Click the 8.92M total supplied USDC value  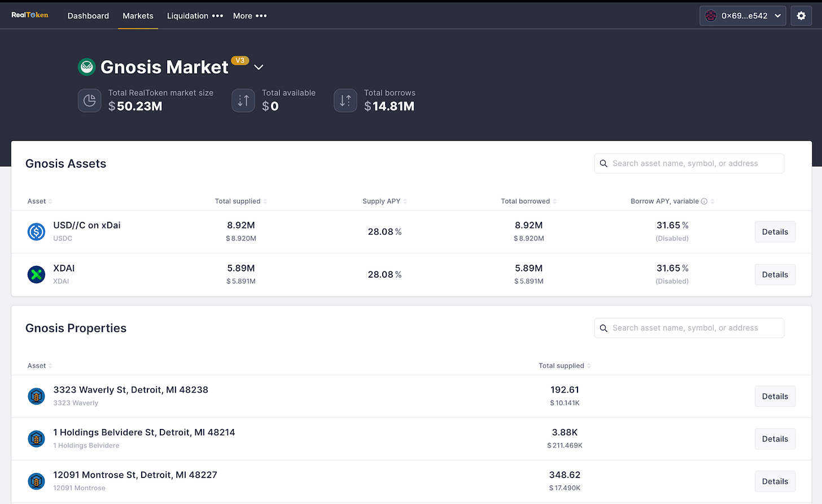click(241, 225)
